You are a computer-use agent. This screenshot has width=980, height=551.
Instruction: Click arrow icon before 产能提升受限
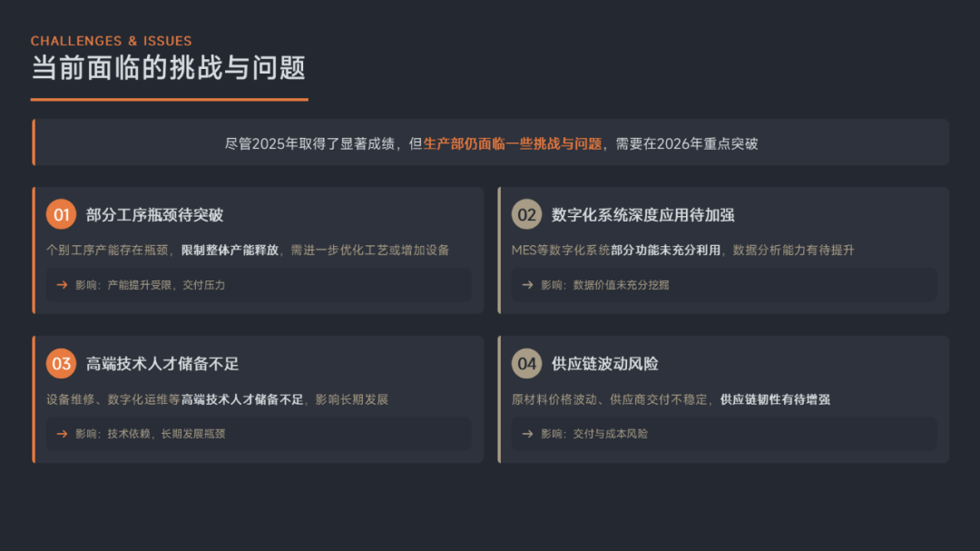pyautogui.click(x=62, y=285)
